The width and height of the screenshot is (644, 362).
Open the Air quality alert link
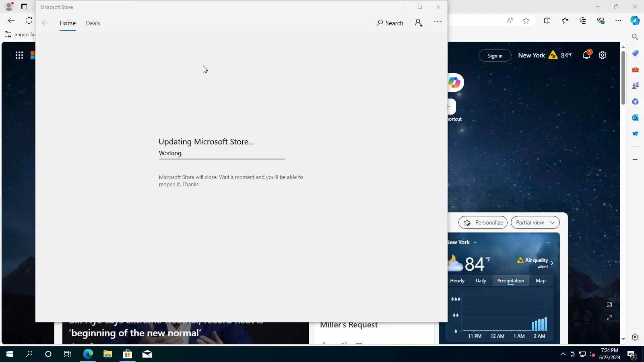pyautogui.click(x=536, y=263)
